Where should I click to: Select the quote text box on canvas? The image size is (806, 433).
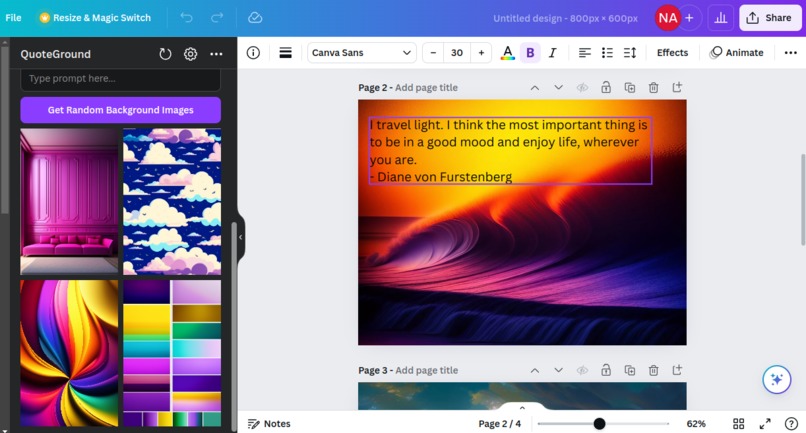click(x=510, y=151)
